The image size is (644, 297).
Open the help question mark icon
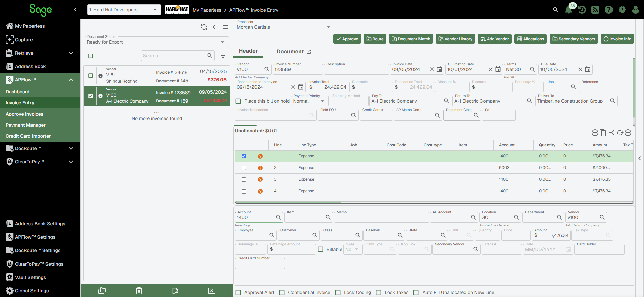[609, 10]
